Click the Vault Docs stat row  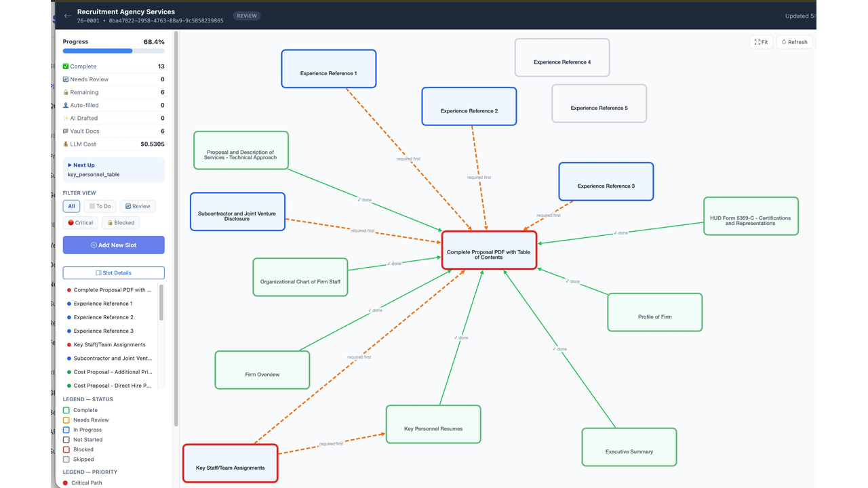(113, 131)
